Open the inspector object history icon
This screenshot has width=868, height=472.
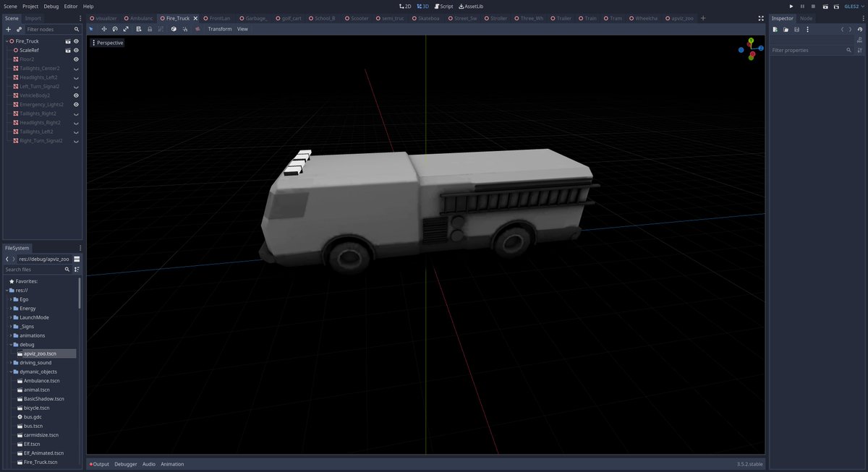859,30
